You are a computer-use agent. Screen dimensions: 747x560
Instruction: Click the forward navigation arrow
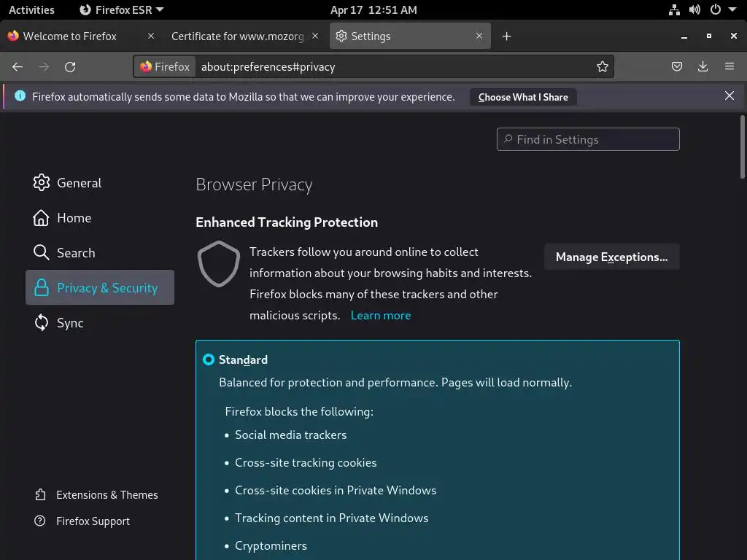point(44,66)
